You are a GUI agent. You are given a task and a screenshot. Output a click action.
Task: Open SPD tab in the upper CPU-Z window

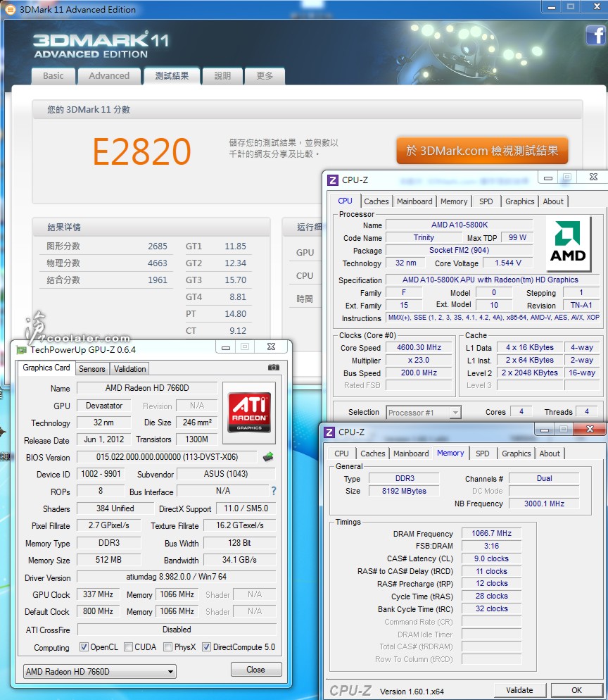click(486, 201)
